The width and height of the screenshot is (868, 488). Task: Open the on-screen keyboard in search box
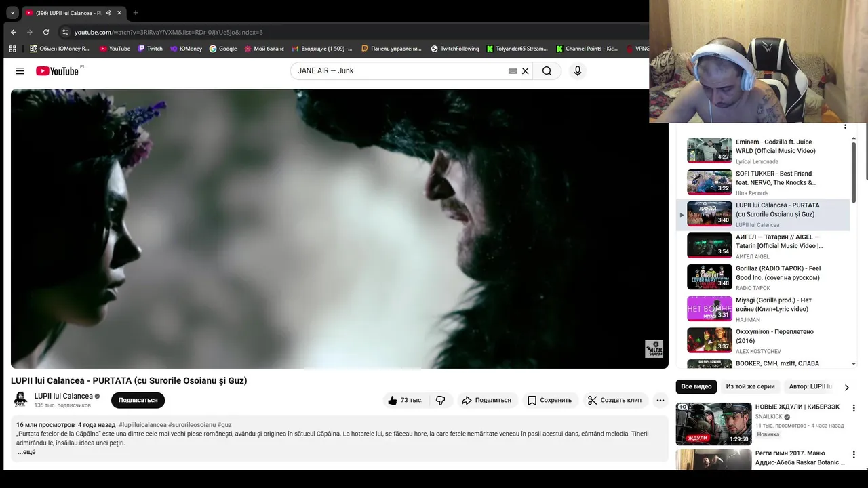pyautogui.click(x=513, y=71)
